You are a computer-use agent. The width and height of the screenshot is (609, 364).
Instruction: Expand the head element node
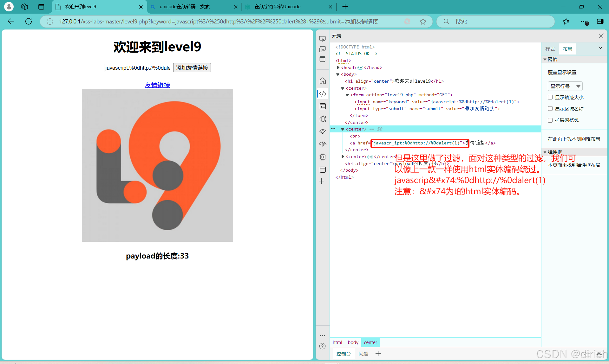click(x=338, y=67)
